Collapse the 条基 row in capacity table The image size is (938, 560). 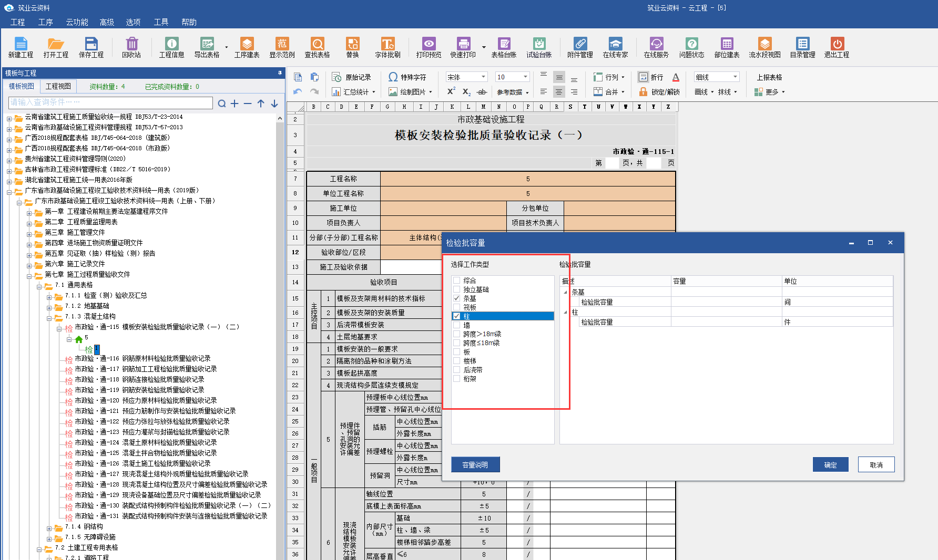pos(566,293)
